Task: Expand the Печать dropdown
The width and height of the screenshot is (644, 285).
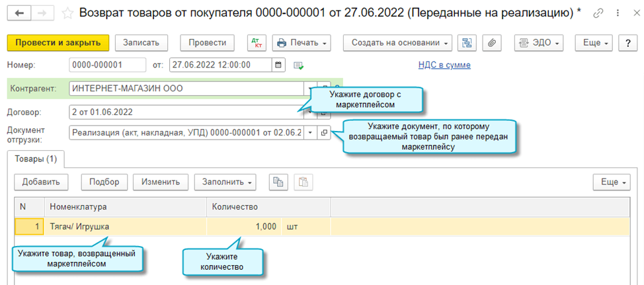Action: [x=302, y=43]
